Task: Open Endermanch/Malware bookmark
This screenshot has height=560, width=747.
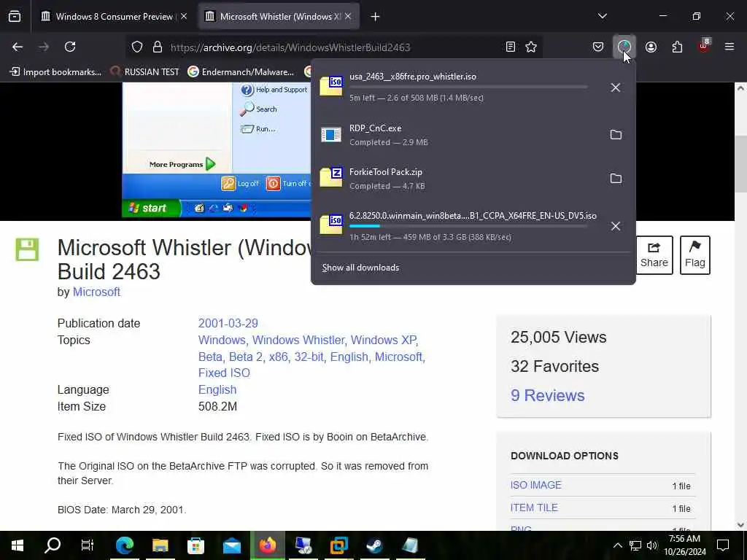Action: click(x=241, y=72)
